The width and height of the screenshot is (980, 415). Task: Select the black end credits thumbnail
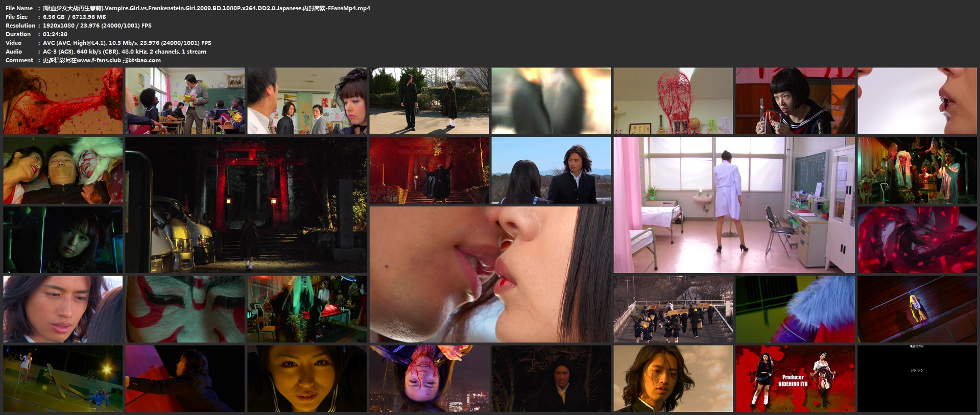pyautogui.click(x=917, y=378)
